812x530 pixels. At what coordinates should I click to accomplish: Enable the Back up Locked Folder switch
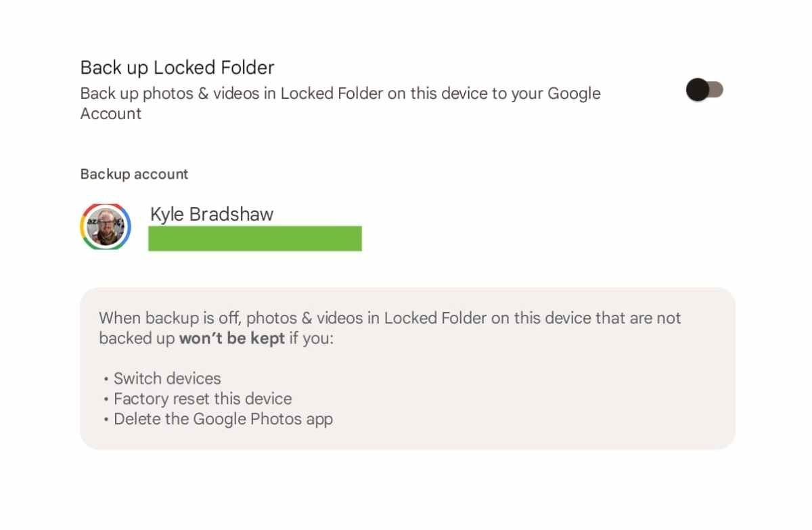click(704, 89)
